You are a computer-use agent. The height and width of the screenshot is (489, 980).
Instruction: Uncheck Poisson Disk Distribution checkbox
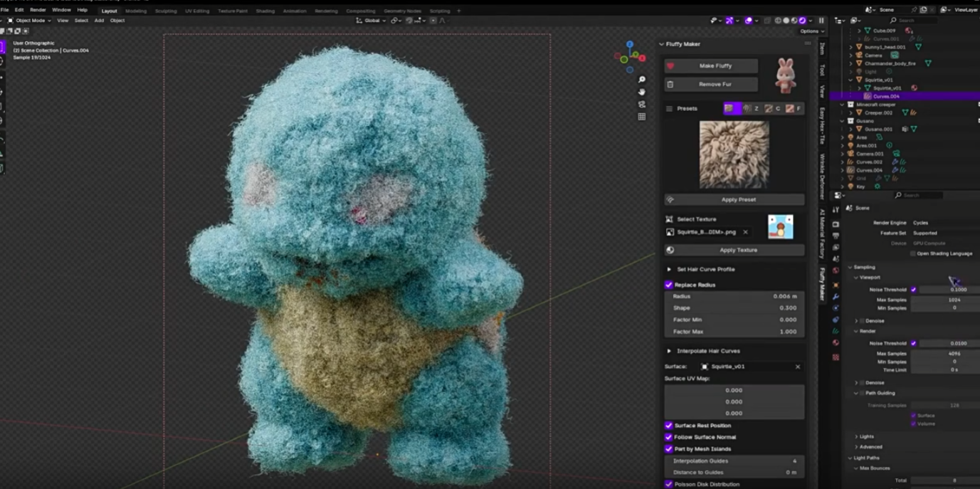pyautogui.click(x=668, y=484)
